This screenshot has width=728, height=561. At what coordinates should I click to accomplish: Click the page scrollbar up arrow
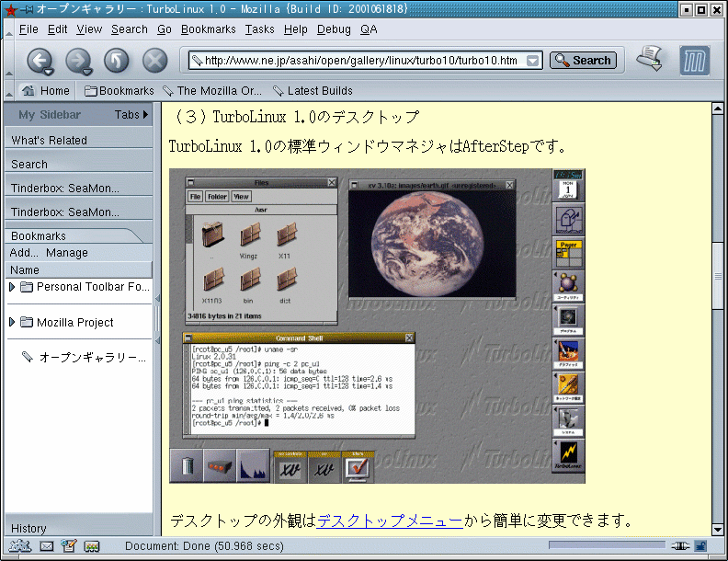point(717,109)
